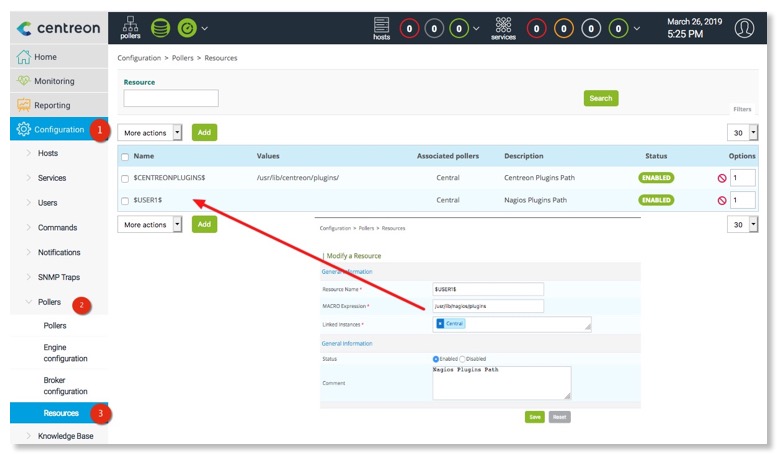
Task: Click the services status icon
Action: tap(503, 28)
